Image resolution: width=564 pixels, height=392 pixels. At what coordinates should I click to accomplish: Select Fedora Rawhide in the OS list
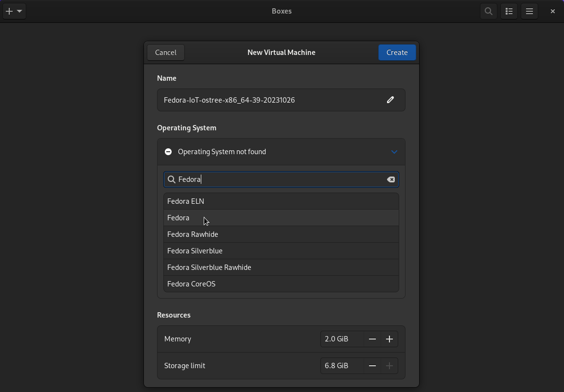[x=193, y=234]
